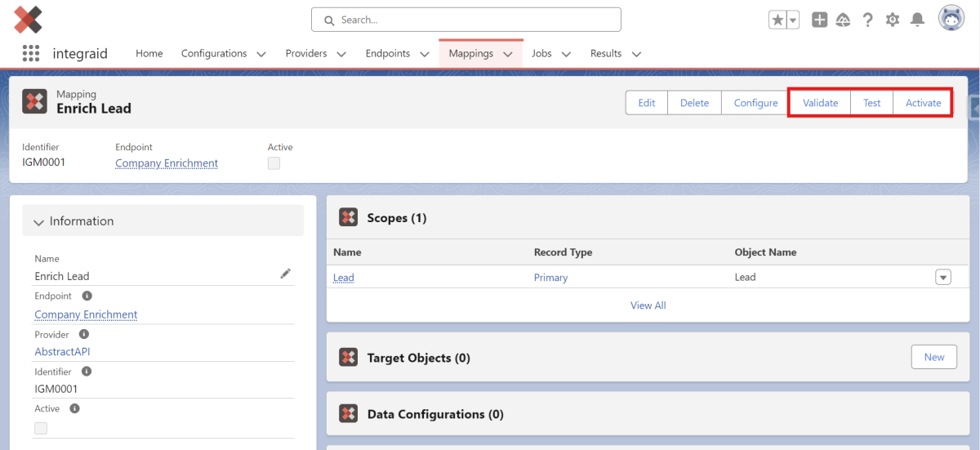This screenshot has width=980, height=450.
Task: Toggle the Active checkbox in header
Action: pos(274,163)
